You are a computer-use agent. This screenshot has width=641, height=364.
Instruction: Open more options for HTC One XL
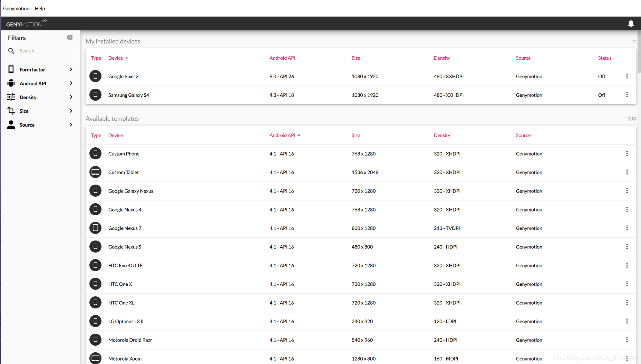(x=627, y=303)
